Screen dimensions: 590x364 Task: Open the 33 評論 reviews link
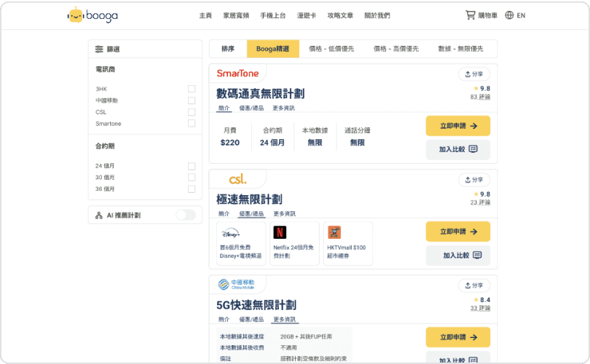(480, 309)
